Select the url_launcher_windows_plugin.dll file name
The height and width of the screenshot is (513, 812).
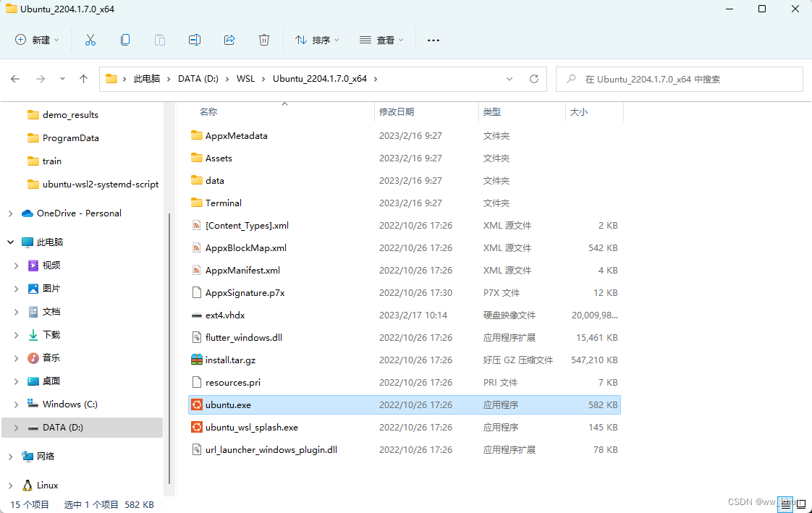271,450
